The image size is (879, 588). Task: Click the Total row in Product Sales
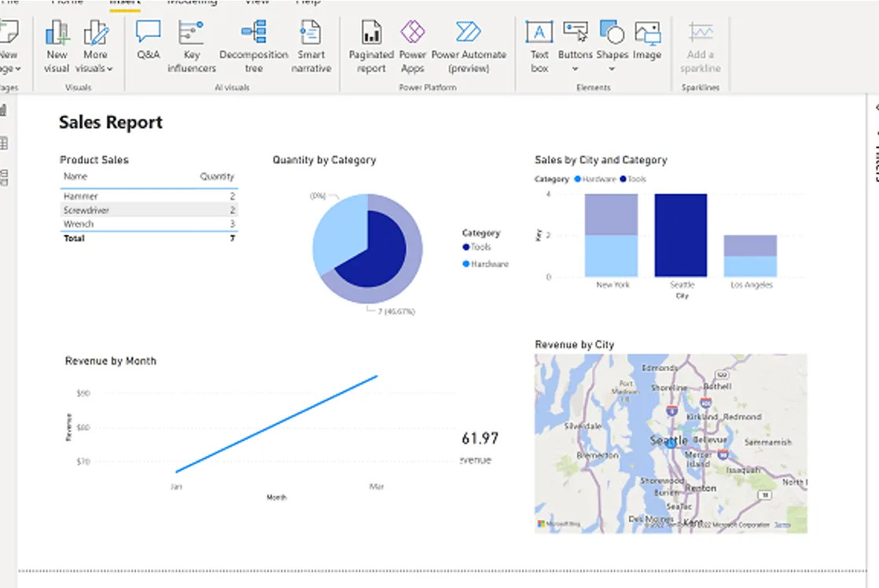(x=149, y=238)
